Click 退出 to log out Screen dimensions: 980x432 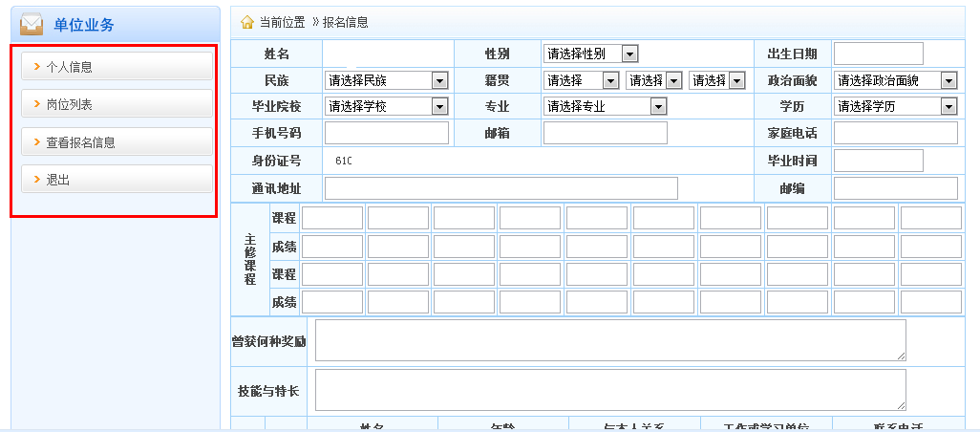(x=117, y=180)
